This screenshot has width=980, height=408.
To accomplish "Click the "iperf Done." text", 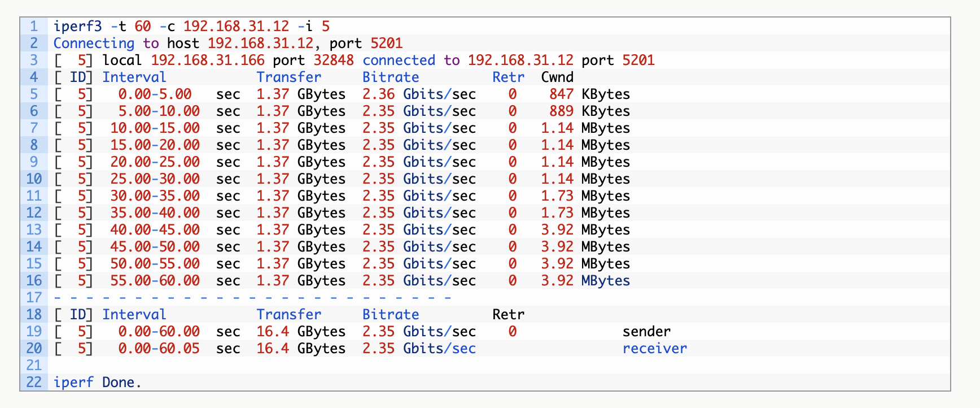I will [x=97, y=383].
